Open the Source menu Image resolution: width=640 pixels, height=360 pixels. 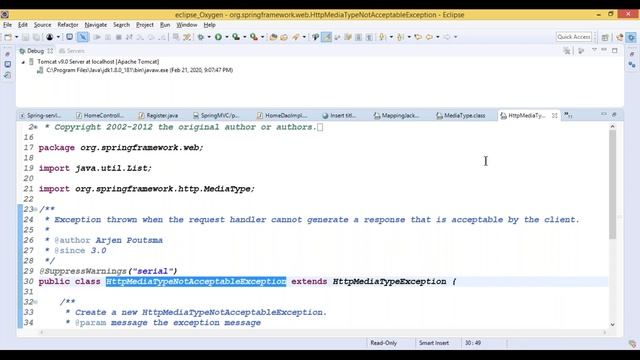coord(42,25)
